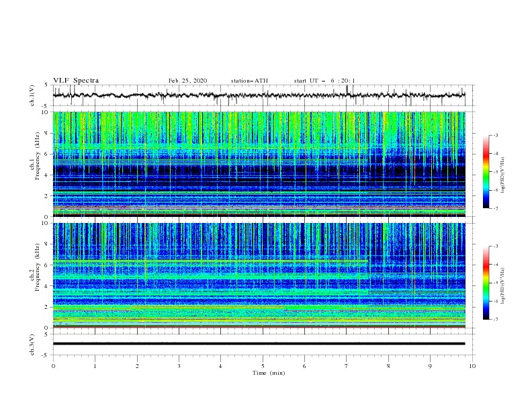Click time axis tick label "2"
Viewport: 532px width, 411px height.
click(x=137, y=366)
